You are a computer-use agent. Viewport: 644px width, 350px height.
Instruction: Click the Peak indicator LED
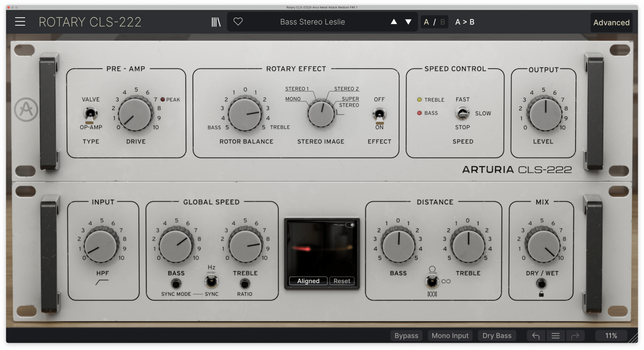(163, 99)
